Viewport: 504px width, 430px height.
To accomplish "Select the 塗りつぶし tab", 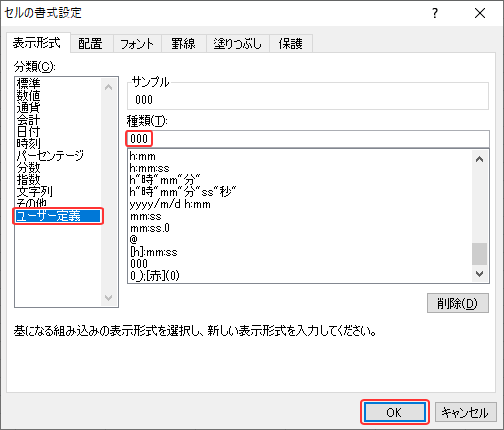I will tap(238, 44).
